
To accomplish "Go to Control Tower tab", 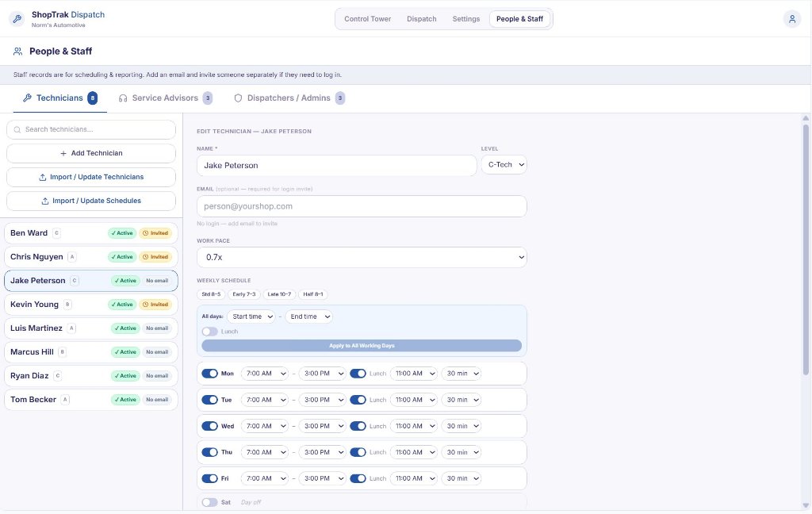I will point(368,19).
